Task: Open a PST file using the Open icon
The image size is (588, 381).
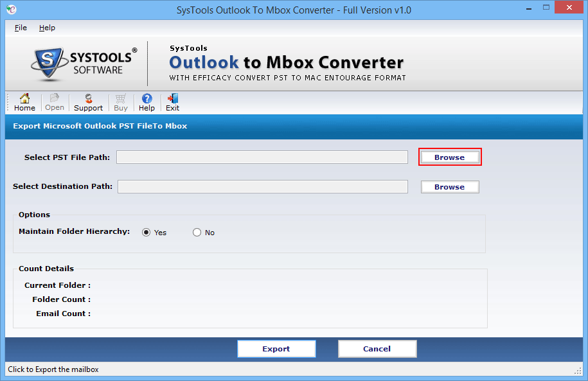Action: coord(54,102)
